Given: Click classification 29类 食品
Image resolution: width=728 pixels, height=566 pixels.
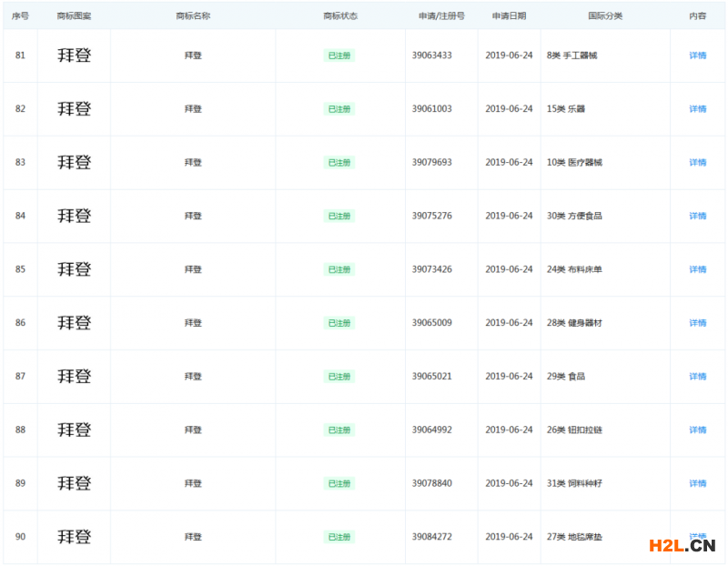Looking at the screenshot, I should [x=566, y=376].
